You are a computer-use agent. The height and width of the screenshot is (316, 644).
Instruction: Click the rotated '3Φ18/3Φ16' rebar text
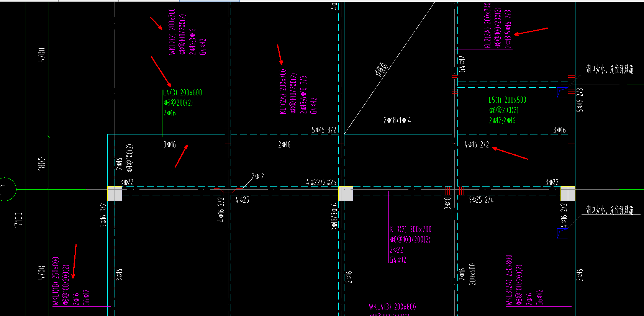[x=334, y=217]
